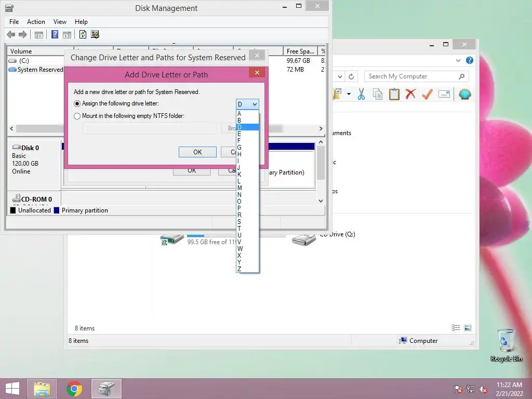Open the black dropdown arrow before the scissors
The height and width of the screenshot is (399, 532).
(x=349, y=94)
